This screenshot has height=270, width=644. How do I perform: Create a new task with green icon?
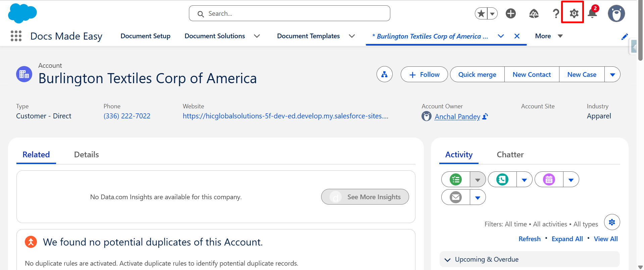click(456, 179)
